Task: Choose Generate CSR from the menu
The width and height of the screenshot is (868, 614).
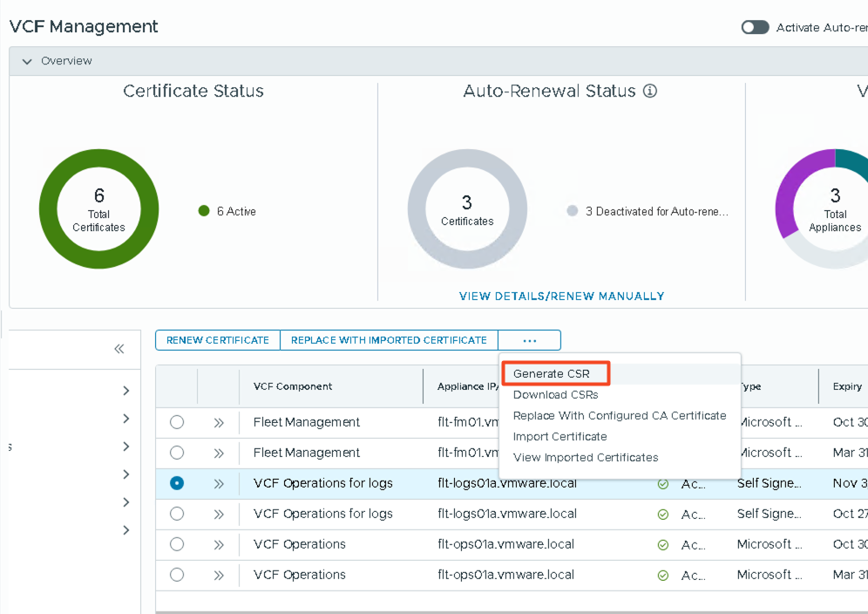Action: tap(552, 374)
